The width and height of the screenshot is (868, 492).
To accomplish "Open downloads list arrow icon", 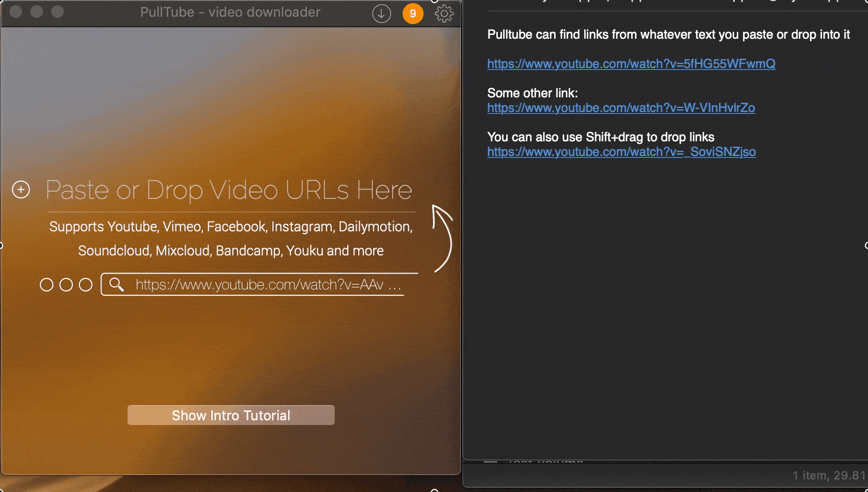I will [382, 14].
